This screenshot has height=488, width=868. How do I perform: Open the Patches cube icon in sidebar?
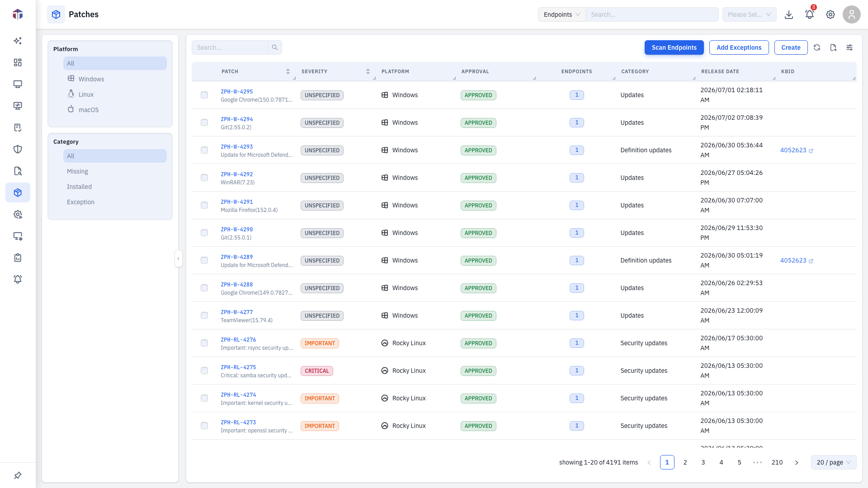(x=18, y=192)
